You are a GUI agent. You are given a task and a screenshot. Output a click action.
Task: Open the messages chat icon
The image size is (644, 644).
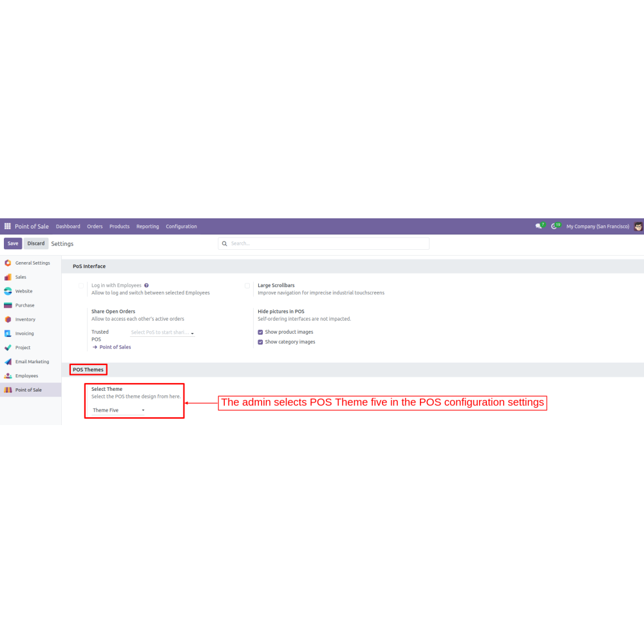(538, 227)
